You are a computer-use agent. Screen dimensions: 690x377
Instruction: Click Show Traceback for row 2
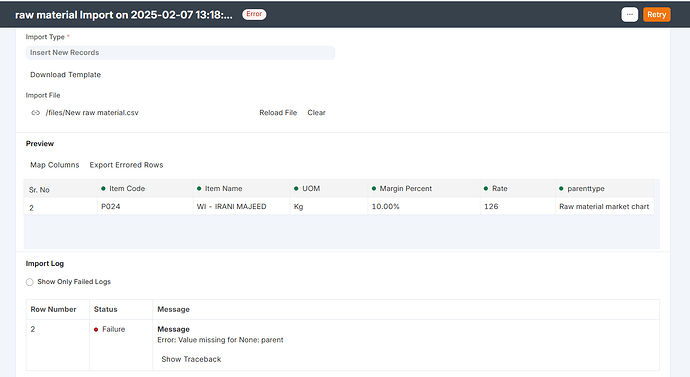point(191,359)
